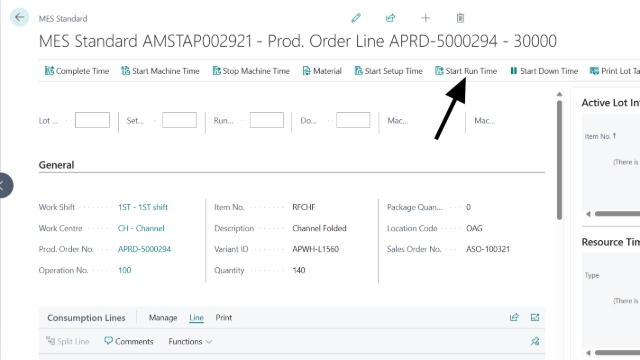Collapse the General section header
This screenshot has height=360, width=640.
[56, 165]
